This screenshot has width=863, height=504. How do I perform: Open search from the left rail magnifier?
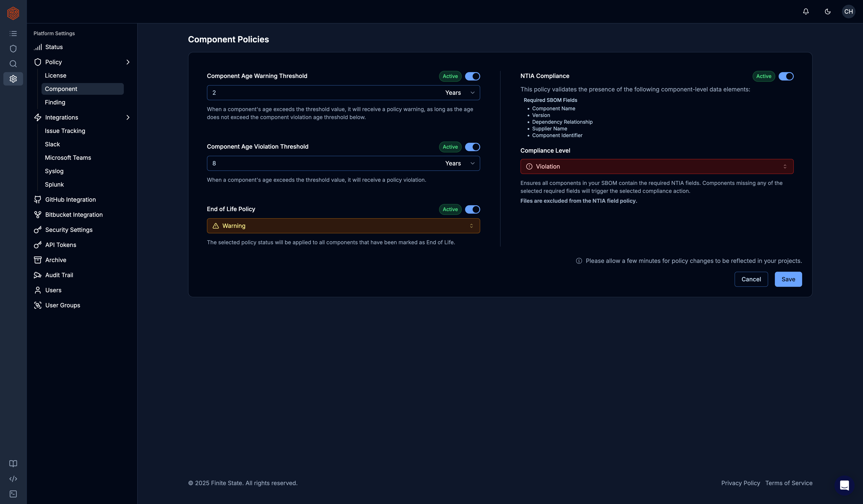coord(13,64)
